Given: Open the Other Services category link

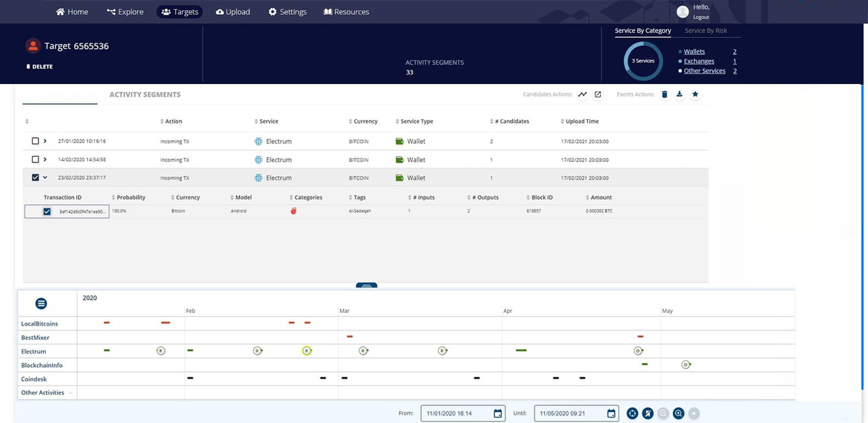Looking at the screenshot, I should [x=704, y=71].
